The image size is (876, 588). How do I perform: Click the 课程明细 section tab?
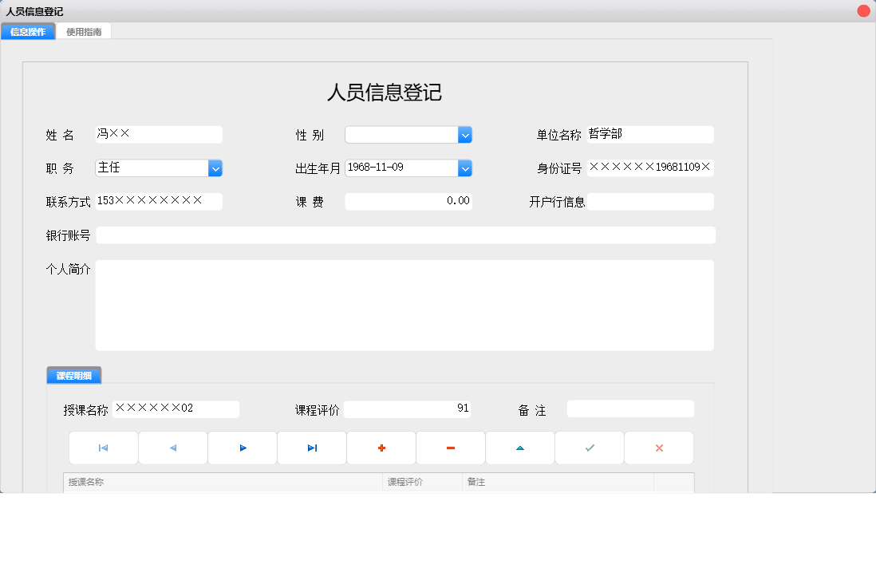[x=74, y=375]
